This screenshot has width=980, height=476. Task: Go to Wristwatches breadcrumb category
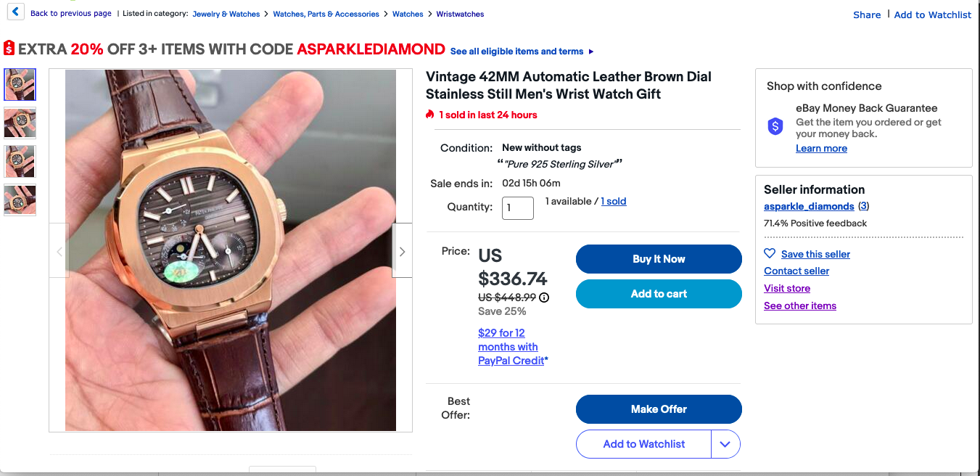click(x=460, y=14)
